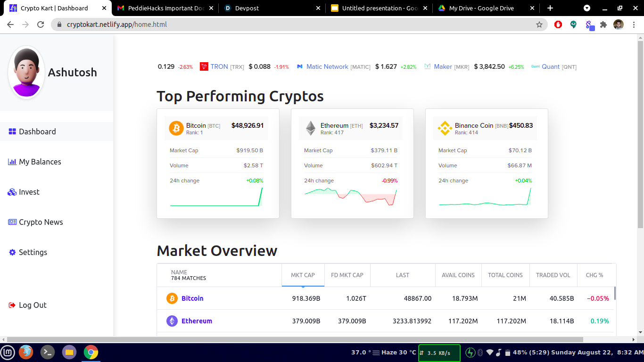
Task: Click the Matic Network ticker icon
Action: (x=299, y=66)
